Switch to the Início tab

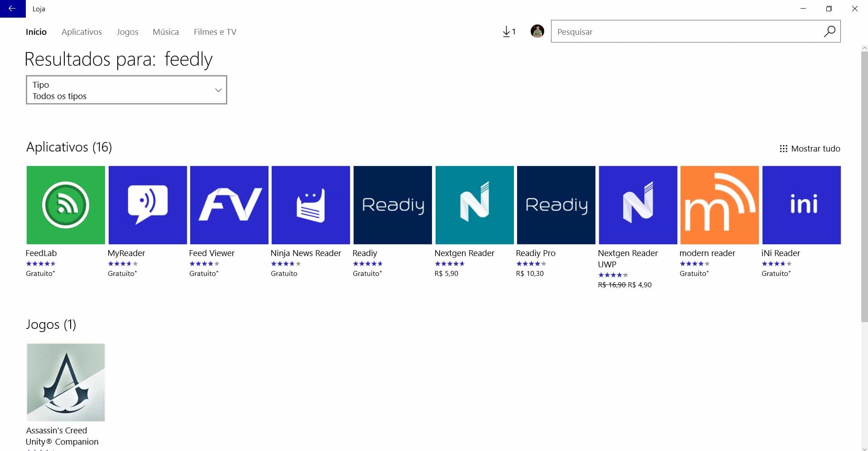[36, 32]
